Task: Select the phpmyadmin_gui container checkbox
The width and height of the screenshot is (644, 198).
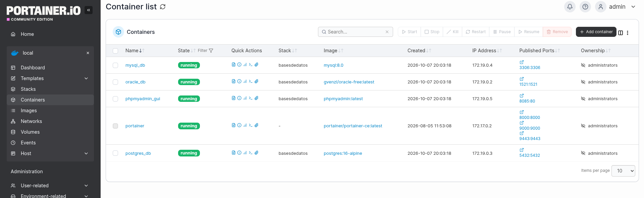Action: click(115, 99)
